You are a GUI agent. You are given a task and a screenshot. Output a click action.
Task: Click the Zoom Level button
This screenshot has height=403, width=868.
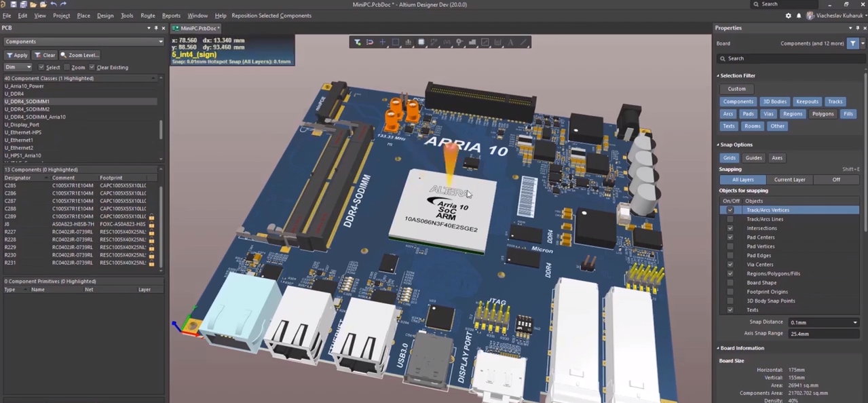[x=80, y=55]
